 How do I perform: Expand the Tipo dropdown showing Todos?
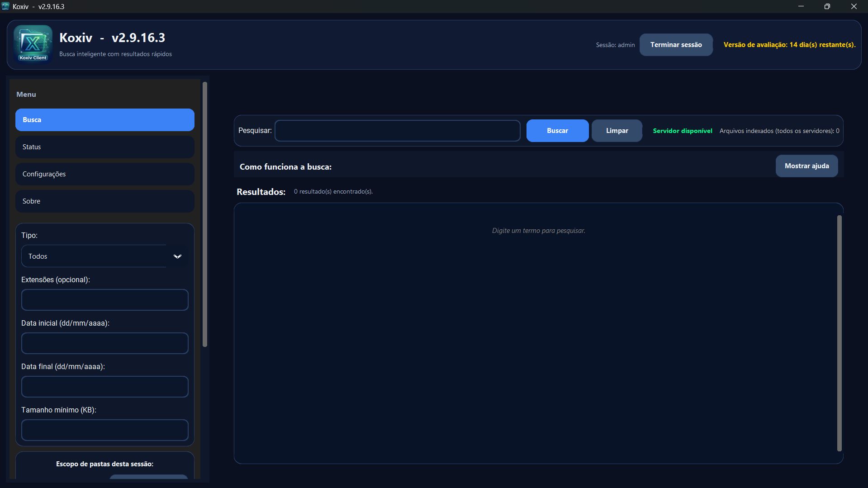pyautogui.click(x=95, y=256)
